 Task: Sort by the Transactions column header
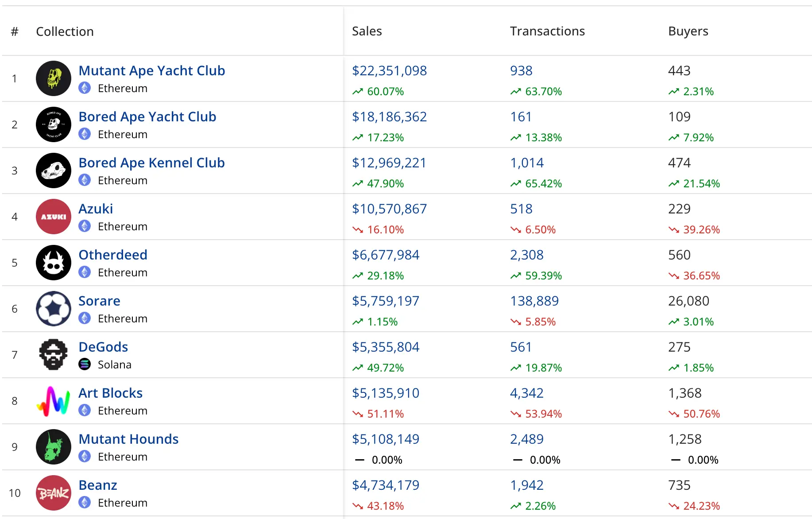click(x=547, y=31)
